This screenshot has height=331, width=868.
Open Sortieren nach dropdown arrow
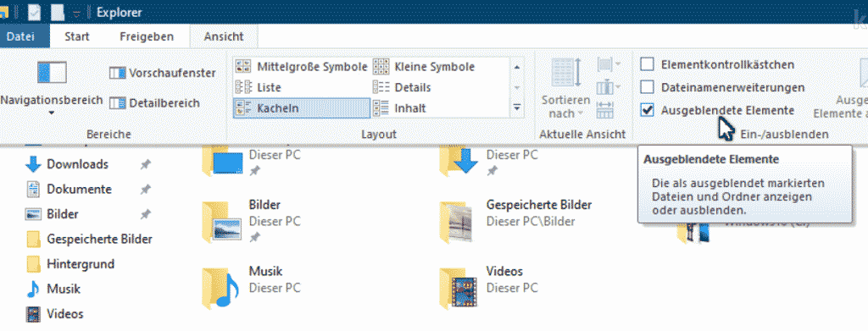580,113
